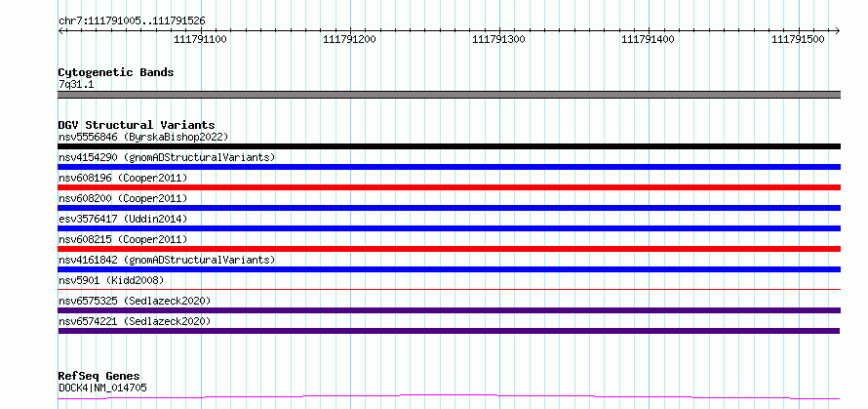Click the blue bar for esv3576417
Screen dimensions: 868x409
[x=450, y=228]
